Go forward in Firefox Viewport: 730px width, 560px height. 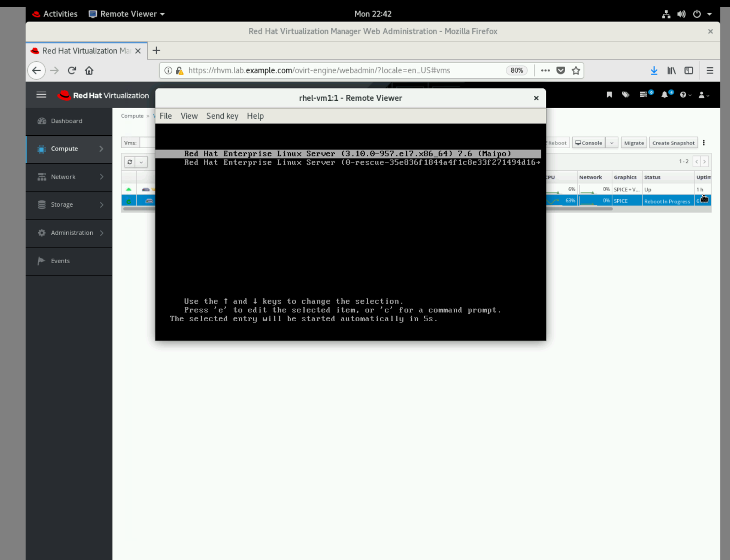coord(54,70)
